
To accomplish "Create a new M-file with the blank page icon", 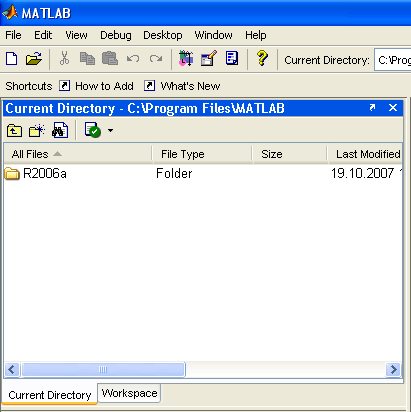I will coord(12,59).
